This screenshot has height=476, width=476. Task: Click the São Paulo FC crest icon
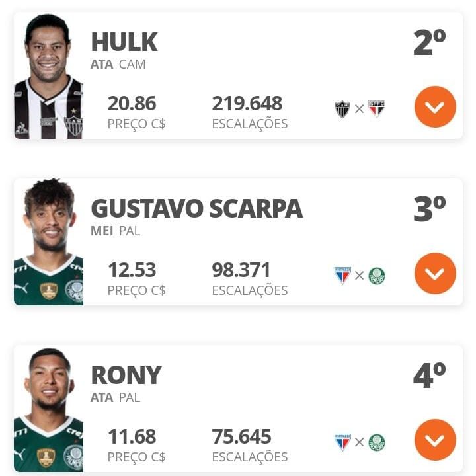[x=377, y=109]
